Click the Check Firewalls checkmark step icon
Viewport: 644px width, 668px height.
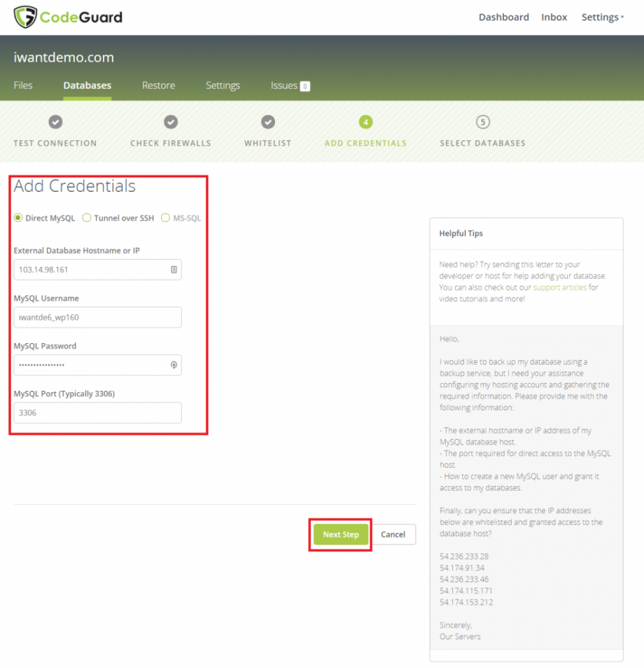click(x=170, y=122)
